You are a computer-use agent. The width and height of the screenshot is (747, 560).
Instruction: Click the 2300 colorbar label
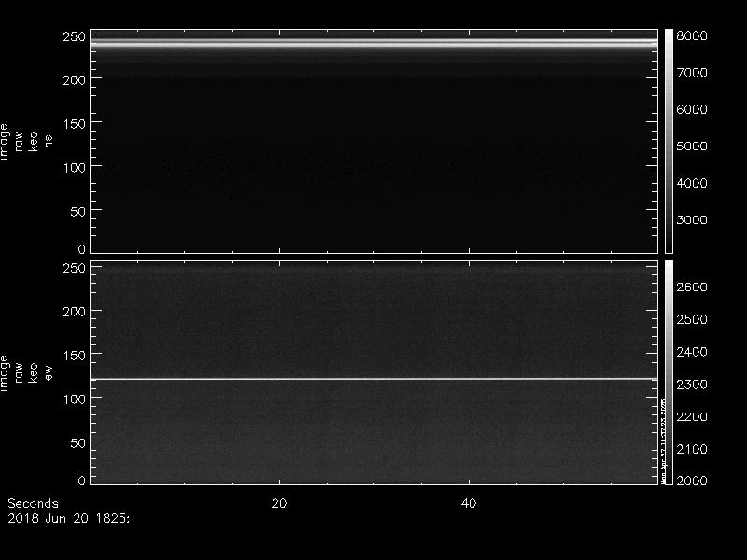coord(692,385)
